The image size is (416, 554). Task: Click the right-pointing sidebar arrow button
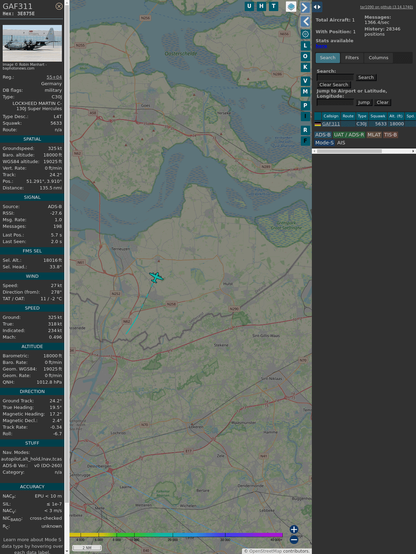click(x=305, y=7)
